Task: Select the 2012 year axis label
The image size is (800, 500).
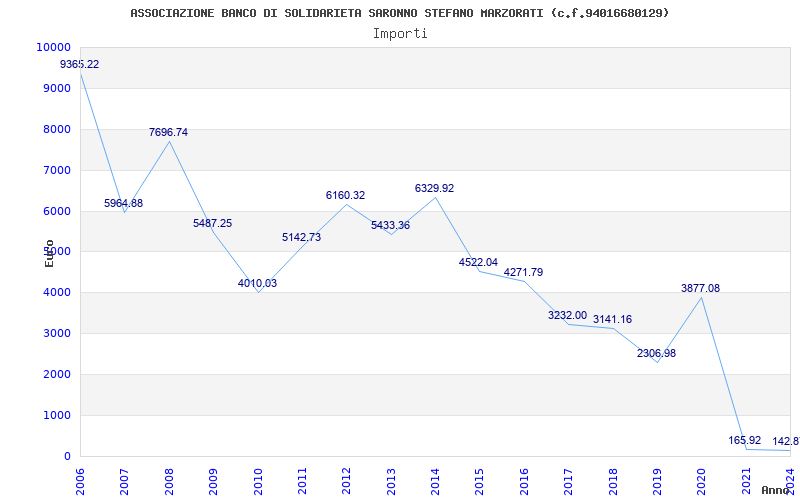Action: point(346,480)
